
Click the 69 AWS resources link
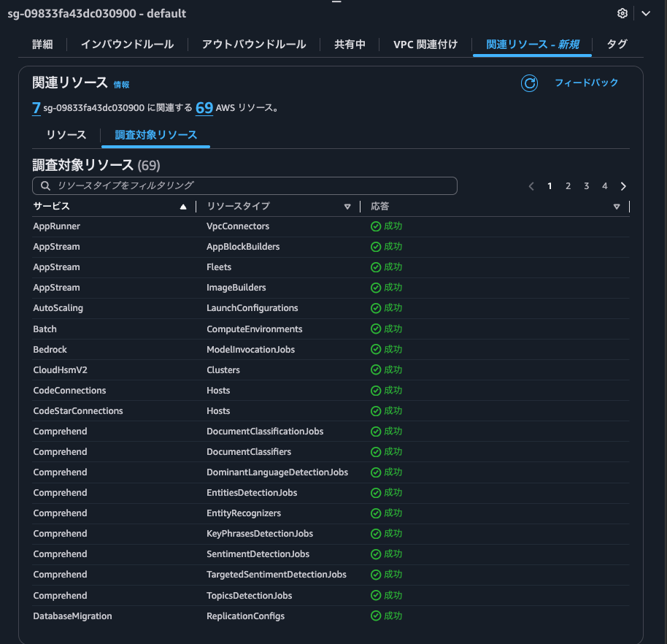point(203,107)
